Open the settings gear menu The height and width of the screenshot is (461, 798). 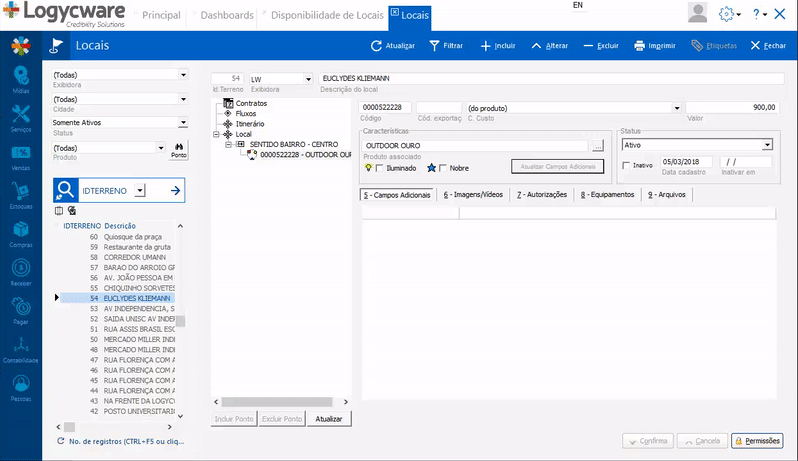tap(729, 14)
